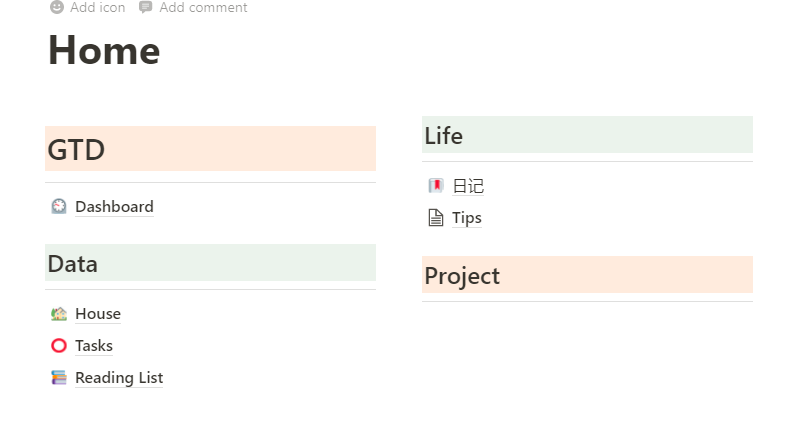This screenshot has width=788, height=426.
Task: Open the House page
Action: point(98,314)
